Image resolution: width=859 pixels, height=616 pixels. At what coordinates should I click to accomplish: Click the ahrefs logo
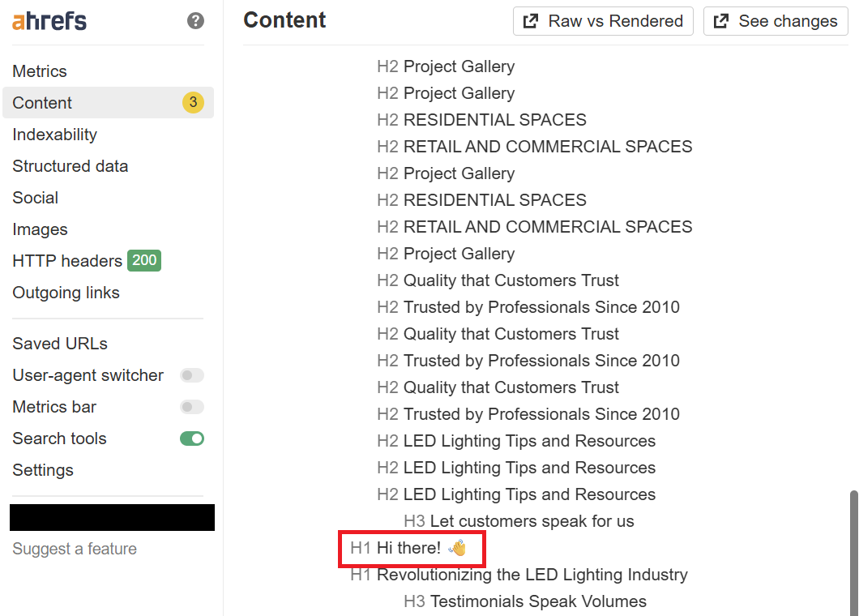click(x=49, y=21)
